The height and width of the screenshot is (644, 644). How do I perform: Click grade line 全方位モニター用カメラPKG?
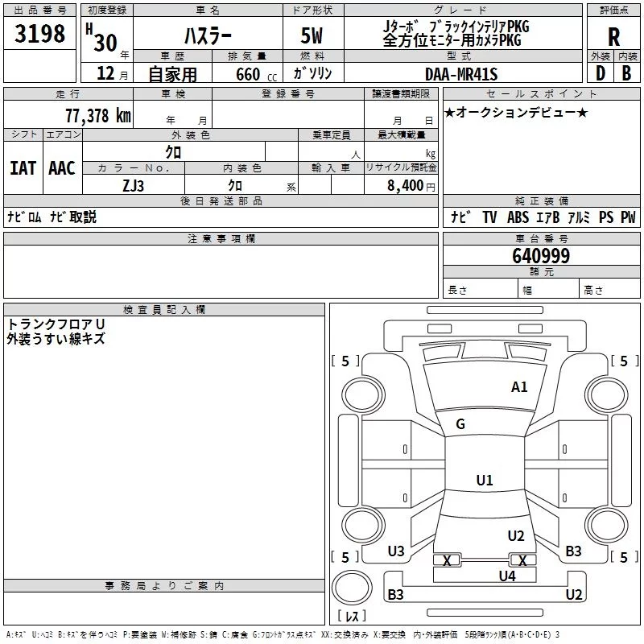click(x=452, y=40)
